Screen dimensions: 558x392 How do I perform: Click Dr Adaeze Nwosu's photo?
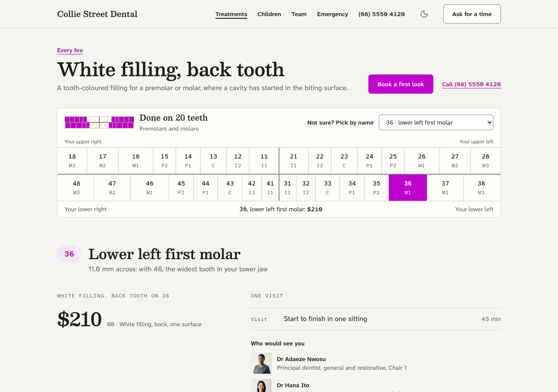pyautogui.click(x=261, y=363)
